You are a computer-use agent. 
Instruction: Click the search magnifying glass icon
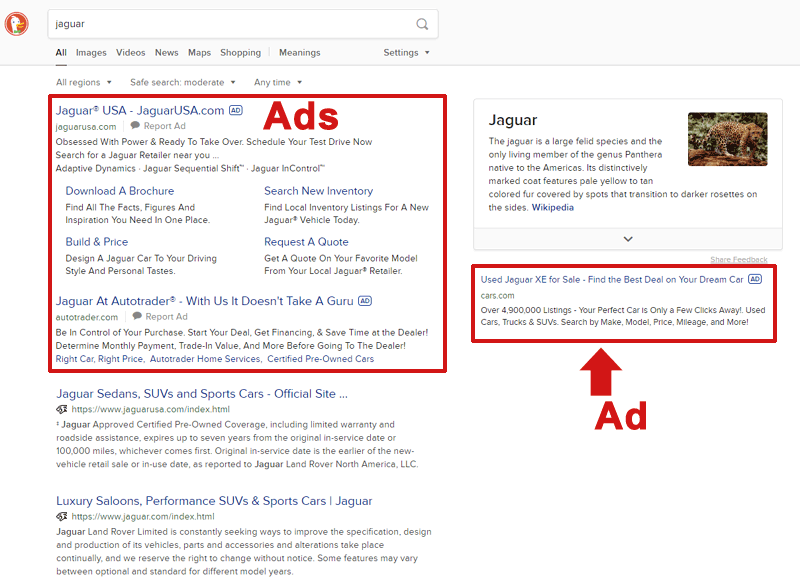[423, 23]
